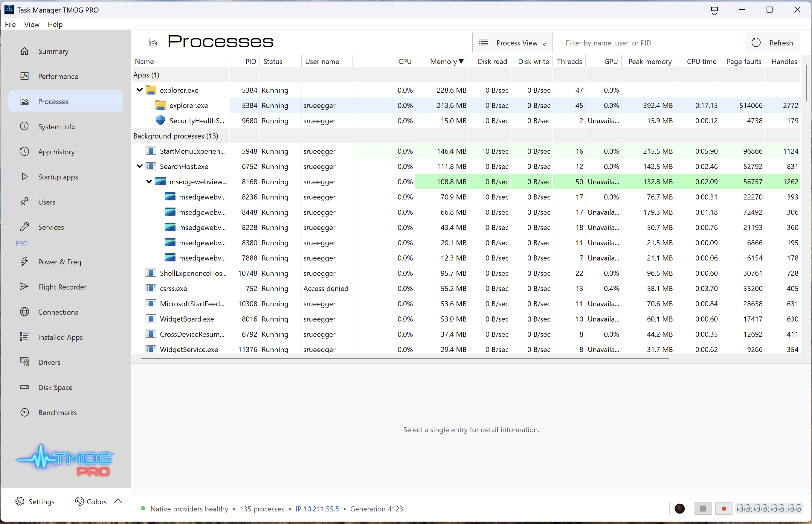The image size is (812, 524).
Task: Open the File menu
Action: (10, 25)
